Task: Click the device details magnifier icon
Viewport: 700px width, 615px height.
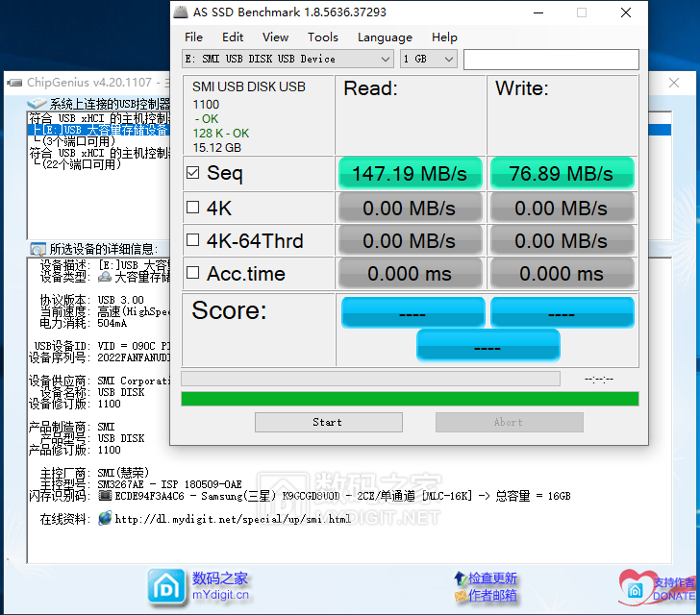Action: [x=37, y=249]
